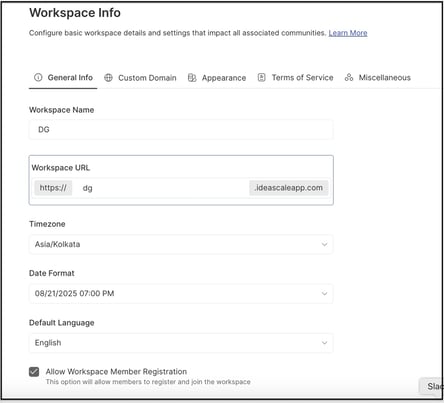The height and width of the screenshot is (403, 444).
Task: Open the Appearance tab
Action: (217, 78)
